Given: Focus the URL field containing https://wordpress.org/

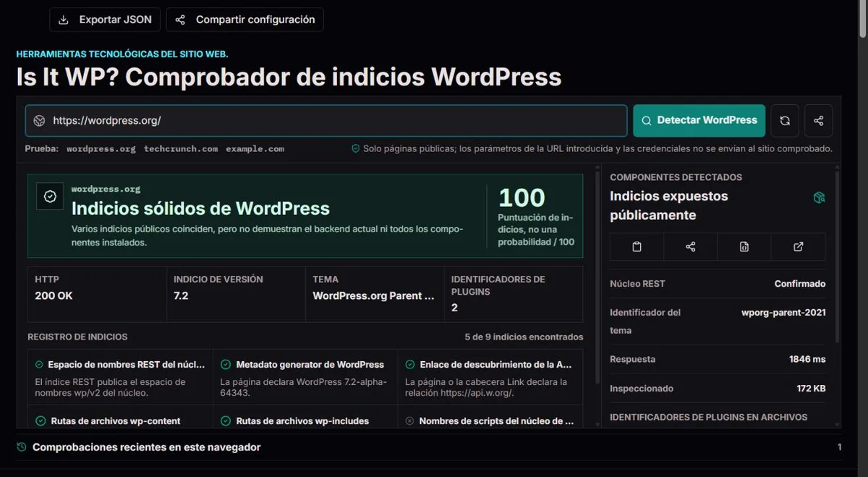Looking at the screenshot, I should [x=326, y=121].
